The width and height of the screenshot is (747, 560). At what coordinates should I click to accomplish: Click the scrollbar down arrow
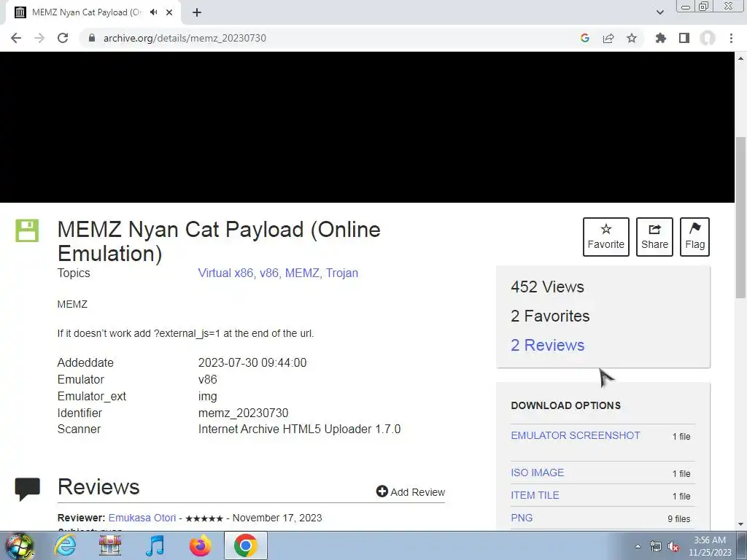740,524
